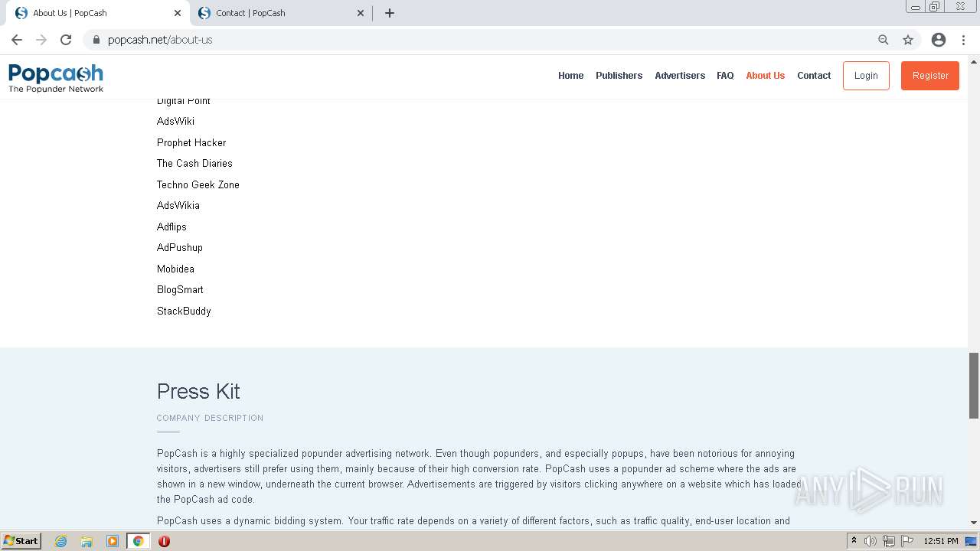The width and height of the screenshot is (980, 551).
Task: Click the COMPANY DESCRIPTION subheading
Action: 210,418
